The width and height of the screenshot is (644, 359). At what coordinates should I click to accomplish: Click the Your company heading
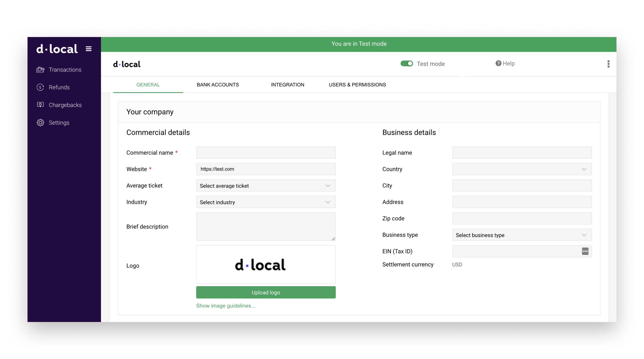150,112
